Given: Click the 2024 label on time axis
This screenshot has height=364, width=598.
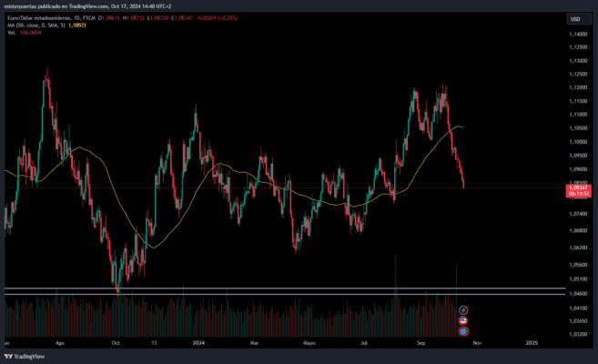Looking at the screenshot, I should click(198, 344).
